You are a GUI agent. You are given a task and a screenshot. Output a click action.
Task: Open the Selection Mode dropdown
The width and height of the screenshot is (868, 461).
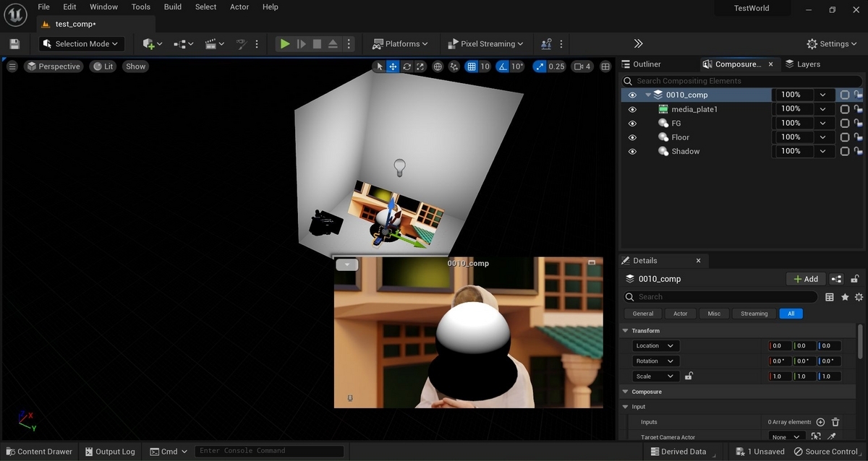82,44
